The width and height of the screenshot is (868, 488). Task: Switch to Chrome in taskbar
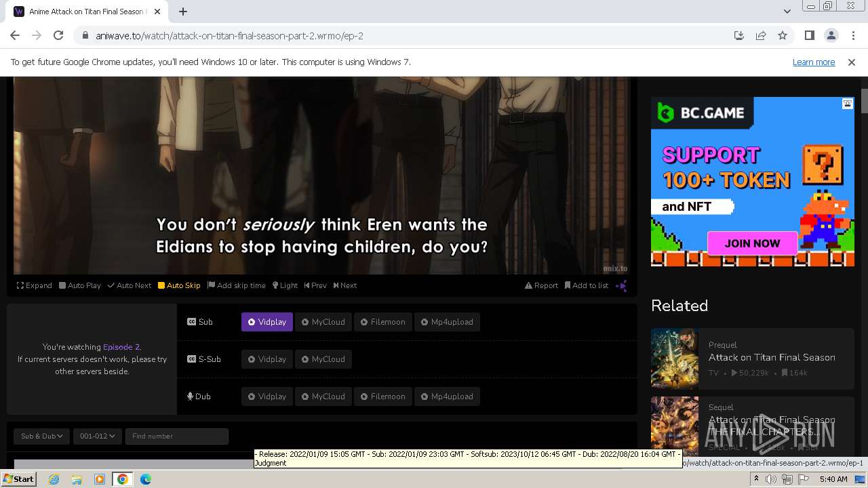(x=123, y=479)
